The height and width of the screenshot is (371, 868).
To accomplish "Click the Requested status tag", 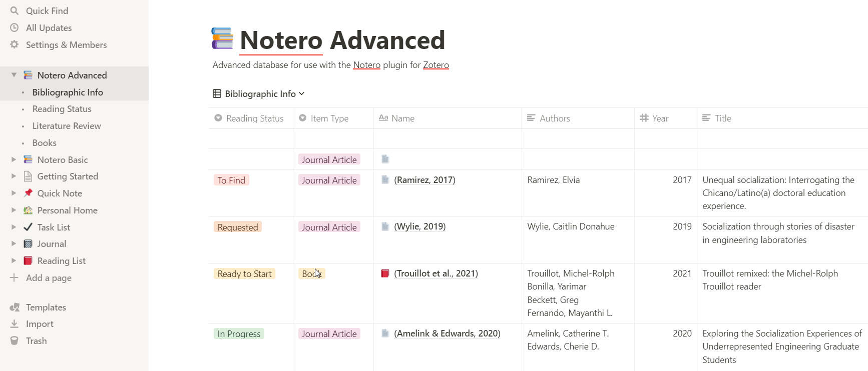I will tap(238, 227).
